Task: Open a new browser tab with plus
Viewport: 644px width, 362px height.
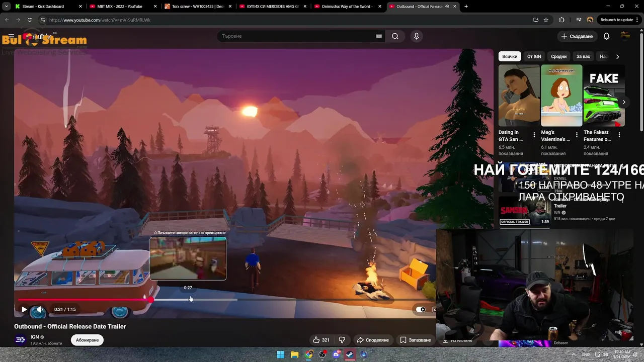Action: 466,7
